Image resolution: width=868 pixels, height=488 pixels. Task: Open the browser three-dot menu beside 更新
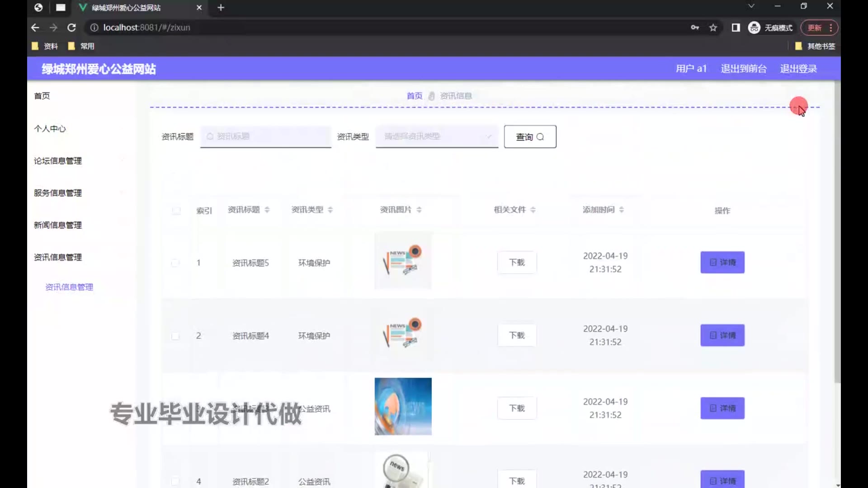(831, 28)
